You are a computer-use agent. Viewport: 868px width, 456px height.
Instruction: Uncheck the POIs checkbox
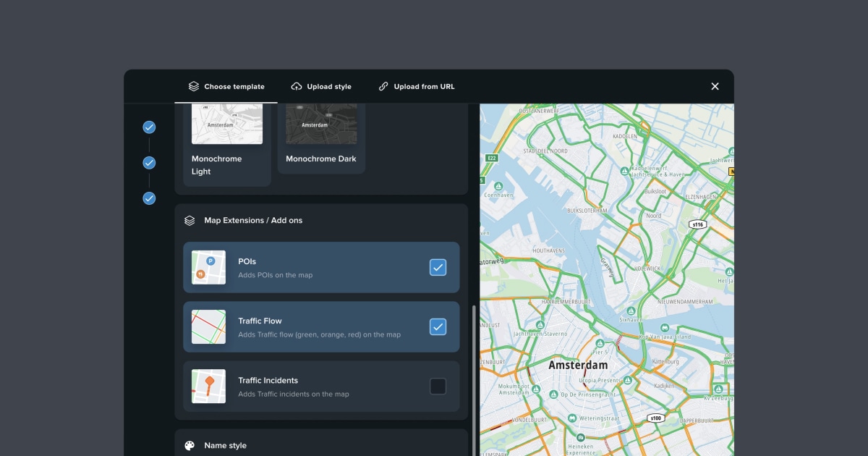438,267
